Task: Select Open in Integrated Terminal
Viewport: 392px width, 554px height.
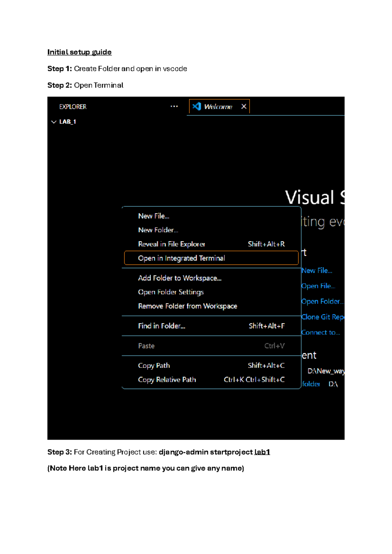Action: [x=211, y=258]
